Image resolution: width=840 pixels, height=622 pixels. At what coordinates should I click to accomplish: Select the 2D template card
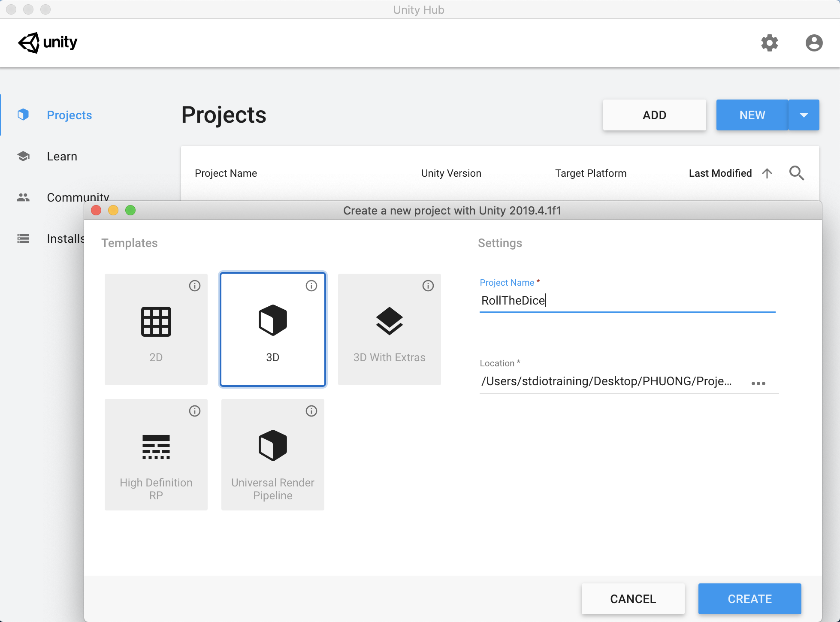pos(156,329)
